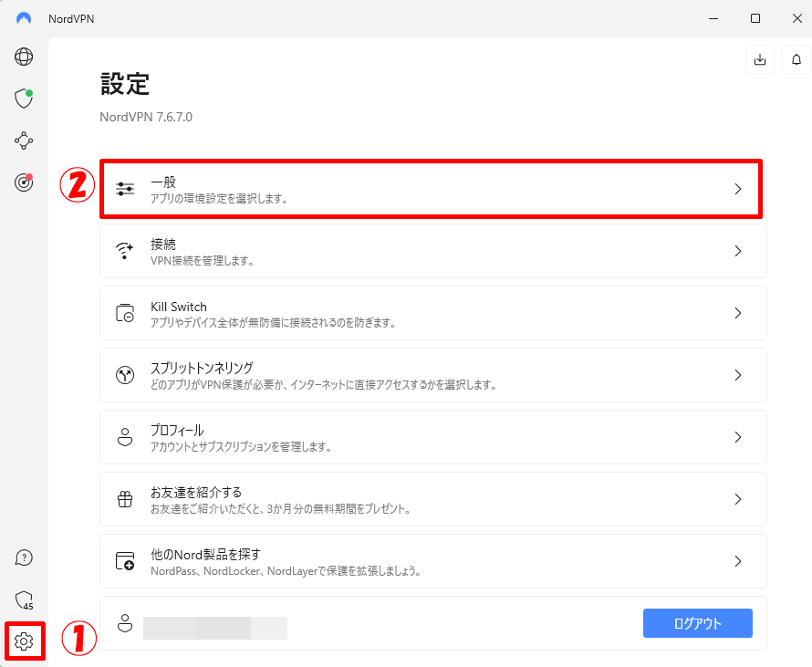Click the icon beside 他のNord製品を探す
Viewport: 812px width, 667px height.
(125, 561)
